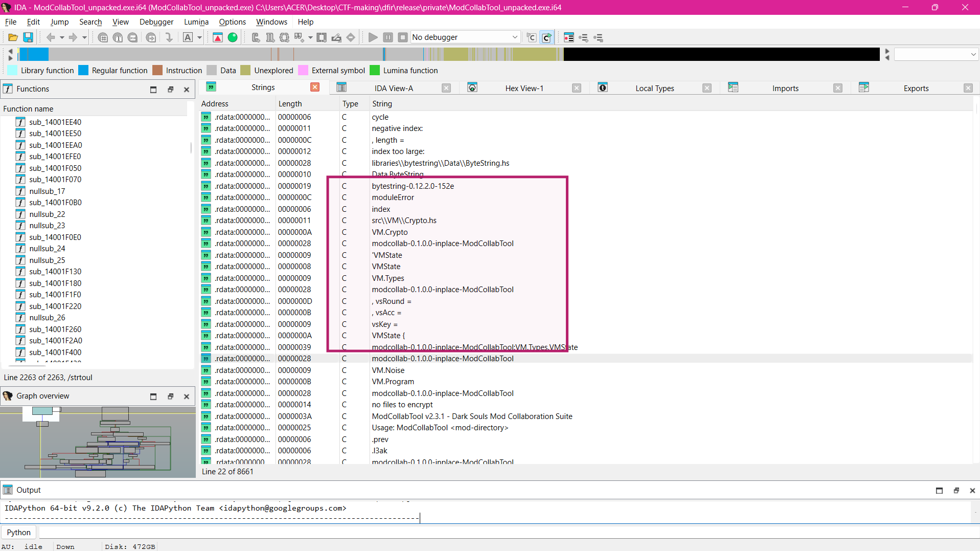Click the binary sequence search toolbar icon
The height and width of the screenshot is (551, 980).
click(x=132, y=37)
